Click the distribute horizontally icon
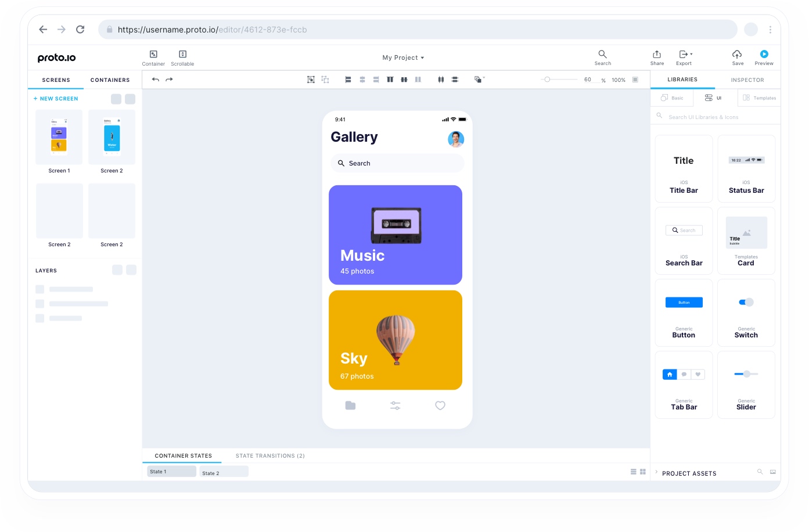 click(x=441, y=79)
